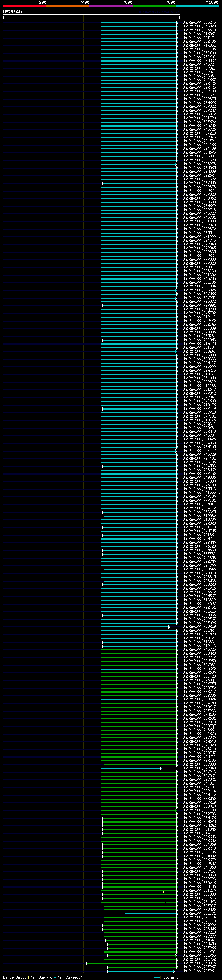Image resolution: width=222 pixels, height=980 pixels.
Task: Click hit label UniRef100_A0EKE6
Action: point(199,612)
